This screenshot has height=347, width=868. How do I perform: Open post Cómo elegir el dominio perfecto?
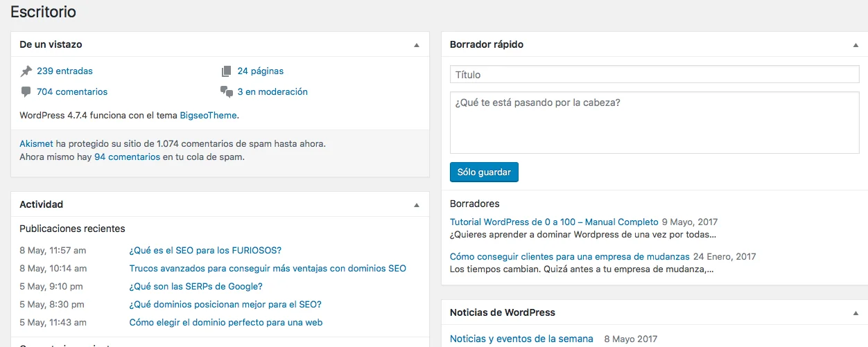pyautogui.click(x=225, y=322)
